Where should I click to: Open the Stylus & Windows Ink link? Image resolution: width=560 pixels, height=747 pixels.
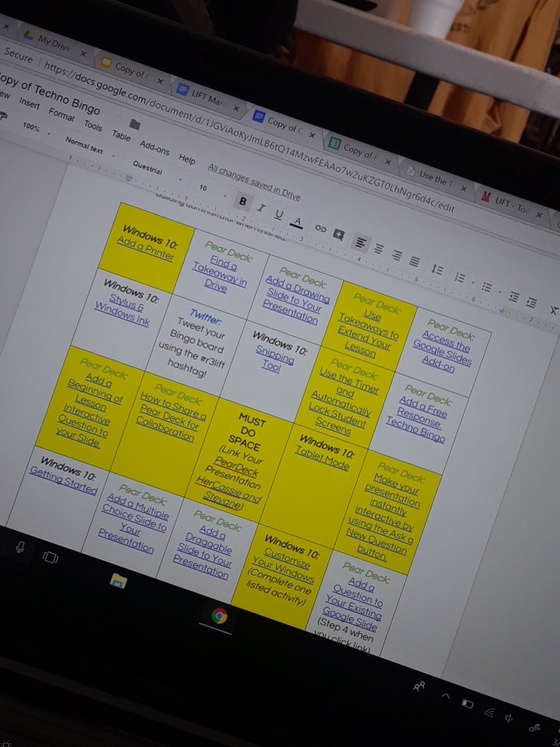coord(123,310)
